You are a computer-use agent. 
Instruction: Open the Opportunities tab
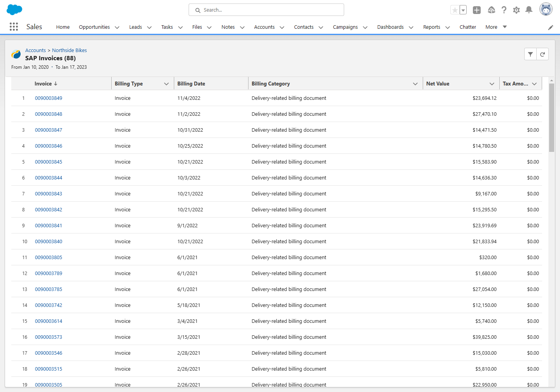click(x=94, y=27)
